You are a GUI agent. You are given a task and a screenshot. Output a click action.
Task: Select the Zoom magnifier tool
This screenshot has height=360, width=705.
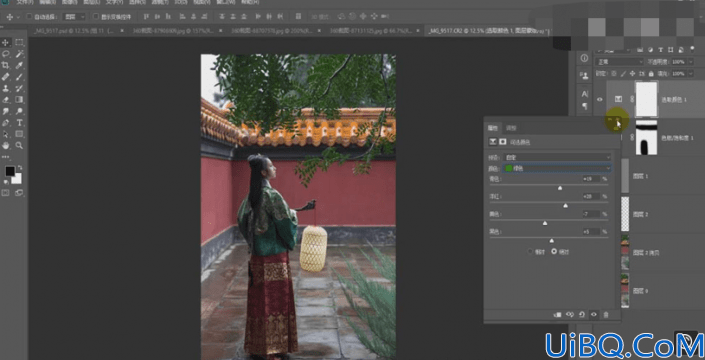coord(19,146)
